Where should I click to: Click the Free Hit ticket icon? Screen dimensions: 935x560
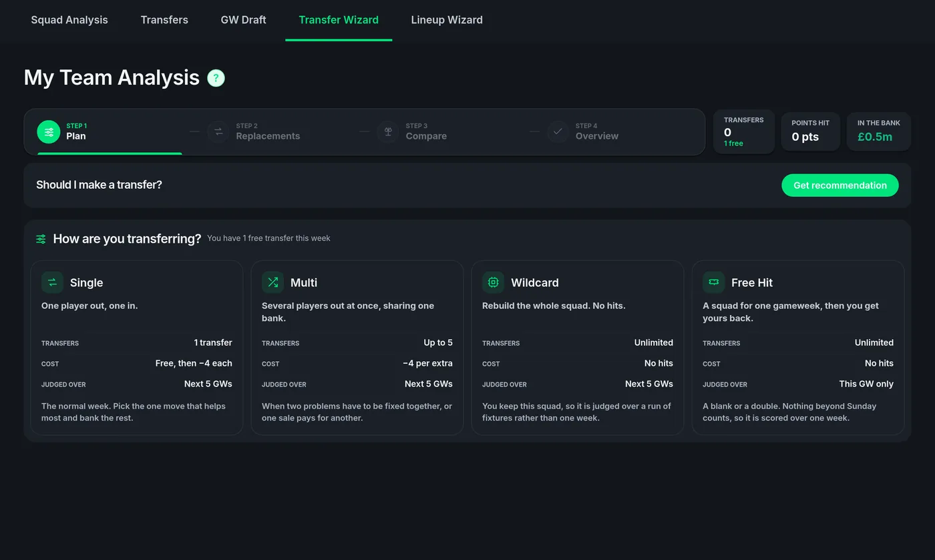(713, 282)
